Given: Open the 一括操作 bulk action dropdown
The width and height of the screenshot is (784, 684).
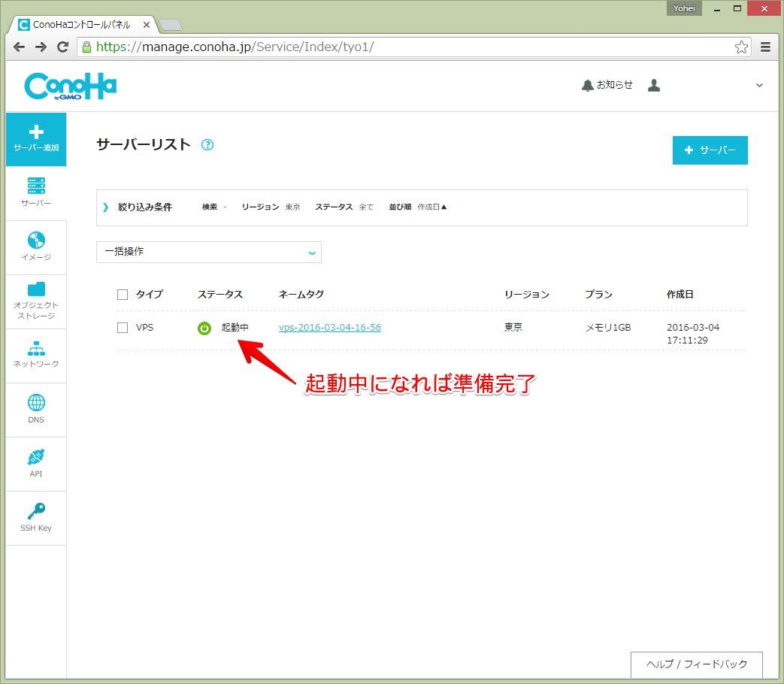Looking at the screenshot, I should (208, 252).
